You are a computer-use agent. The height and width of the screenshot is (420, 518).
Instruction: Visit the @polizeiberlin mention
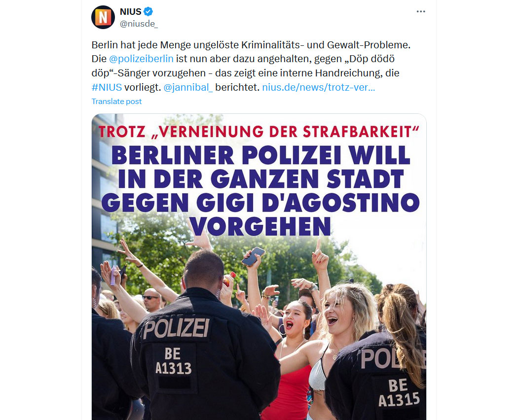[141, 59]
